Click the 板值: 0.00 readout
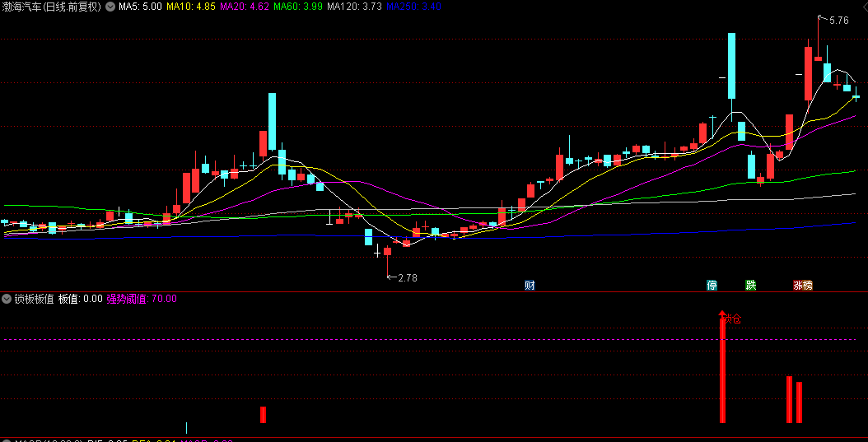Image resolution: width=868 pixels, height=442 pixels. point(80,299)
